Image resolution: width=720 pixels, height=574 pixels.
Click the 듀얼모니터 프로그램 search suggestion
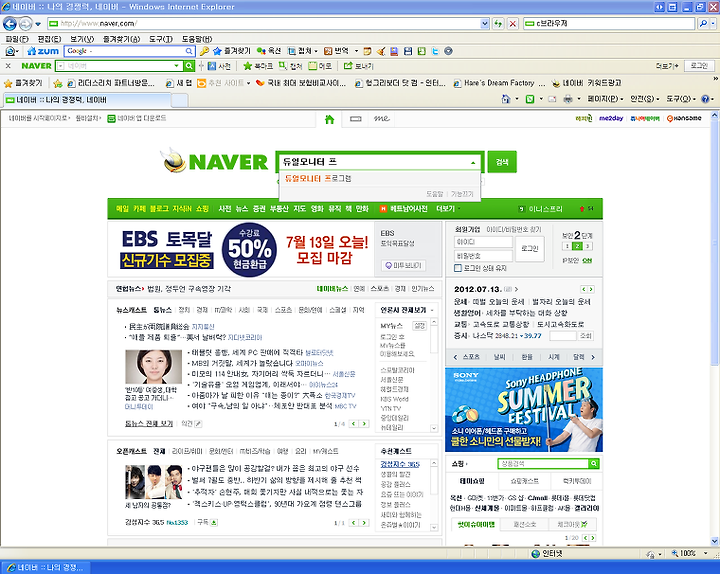(x=318, y=178)
